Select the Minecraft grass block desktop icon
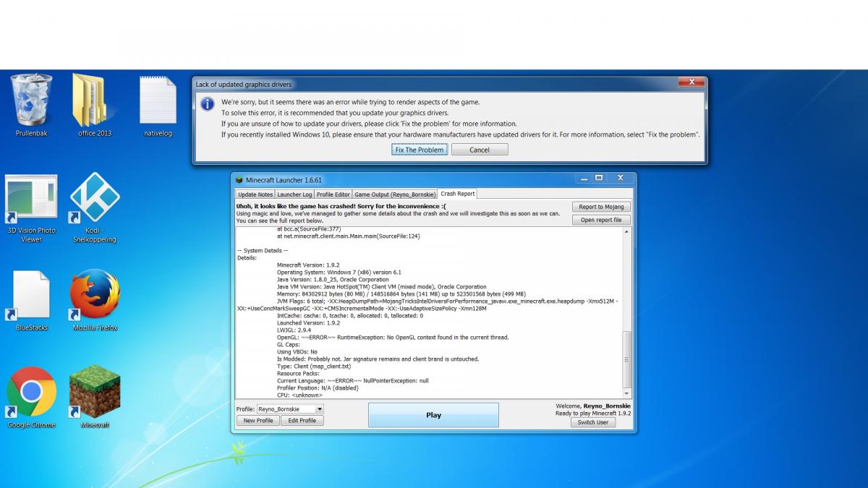The image size is (868, 488). click(x=95, y=391)
